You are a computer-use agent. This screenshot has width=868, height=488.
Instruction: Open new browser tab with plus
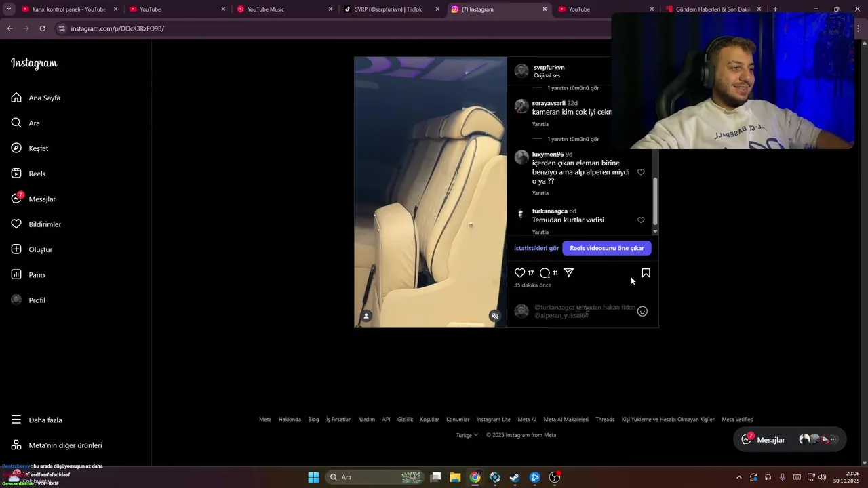point(775,9)
